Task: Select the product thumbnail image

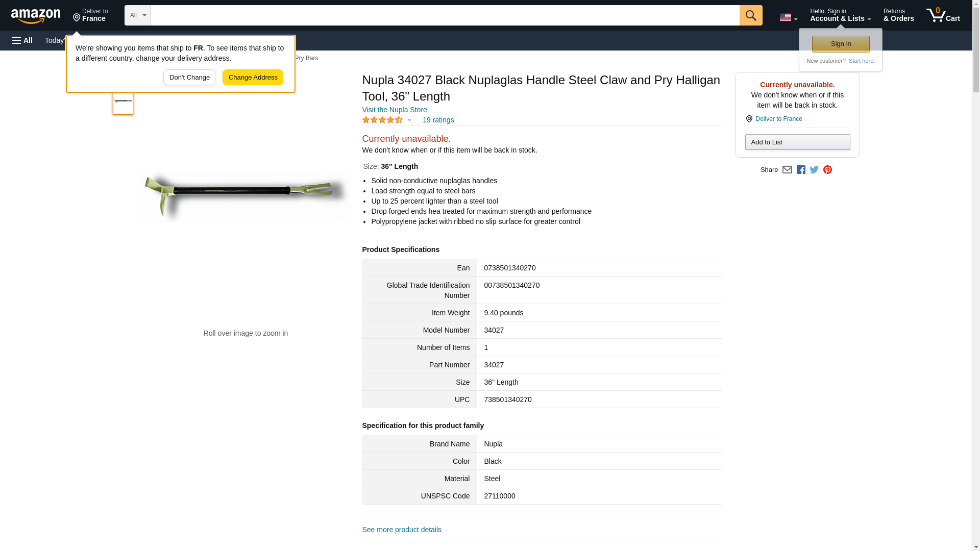Action: point(123,102)
